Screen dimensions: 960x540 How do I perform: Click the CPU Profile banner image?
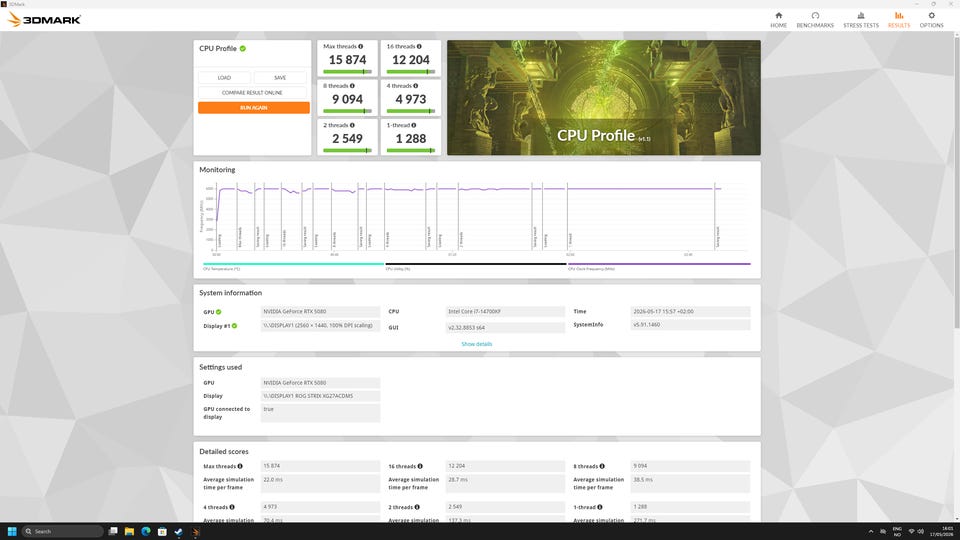[604, 97]
